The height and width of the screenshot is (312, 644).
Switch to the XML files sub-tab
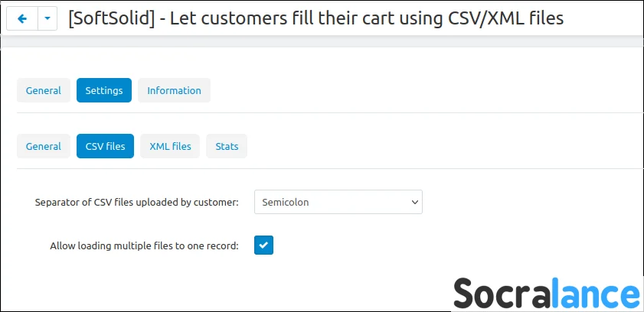(170, 146)
